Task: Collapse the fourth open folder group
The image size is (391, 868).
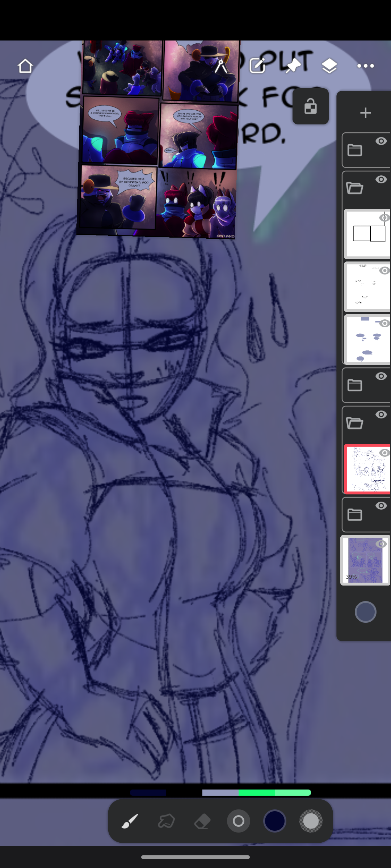Action: pyautogui.click(x=355, y=423)
